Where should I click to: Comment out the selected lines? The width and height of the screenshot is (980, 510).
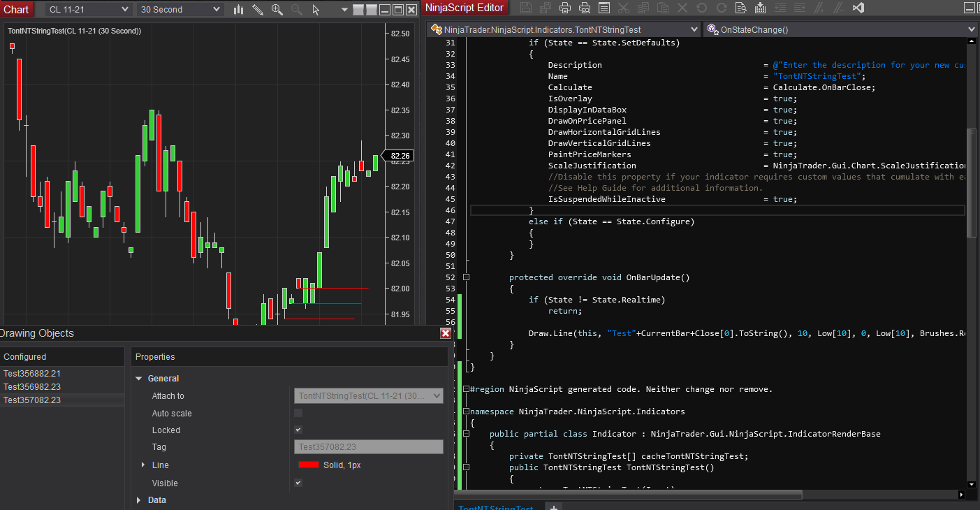[x=819, y=8]
